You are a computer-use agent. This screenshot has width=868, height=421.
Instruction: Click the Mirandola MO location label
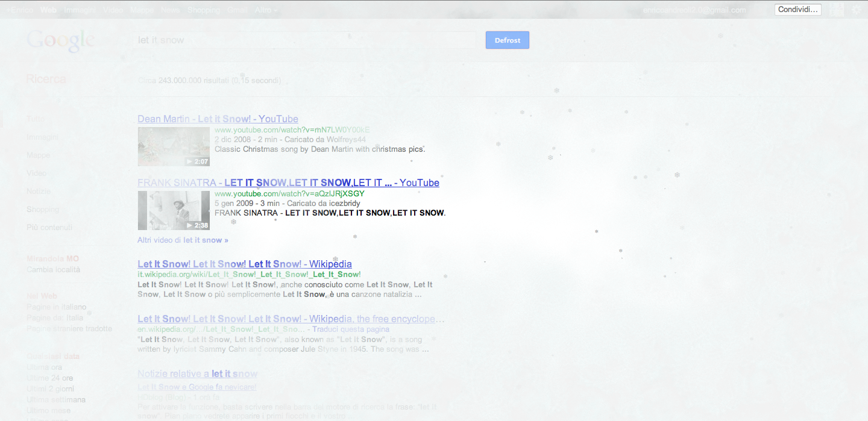[x=52, y=259]
